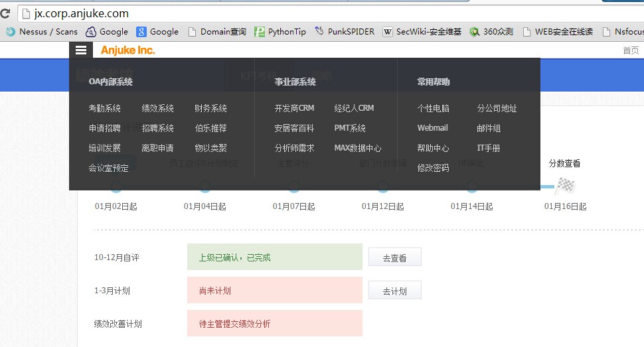
Task: Select 申请招聘 menu entry
Action: point(105,128)
